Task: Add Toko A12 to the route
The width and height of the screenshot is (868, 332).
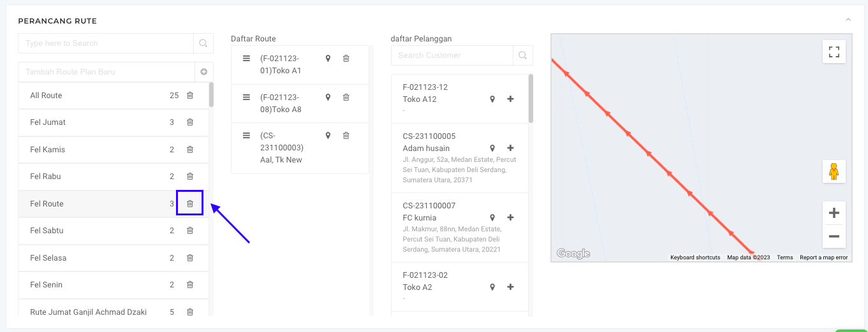Action: click(x=510, y=99)
